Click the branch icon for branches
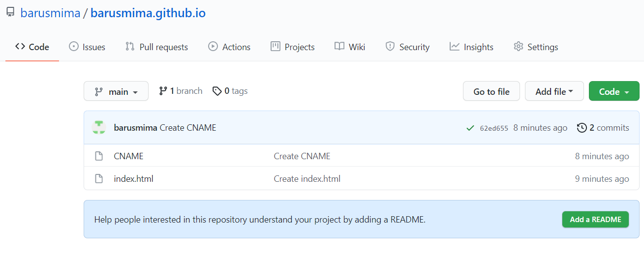 (x=163, y=91)
